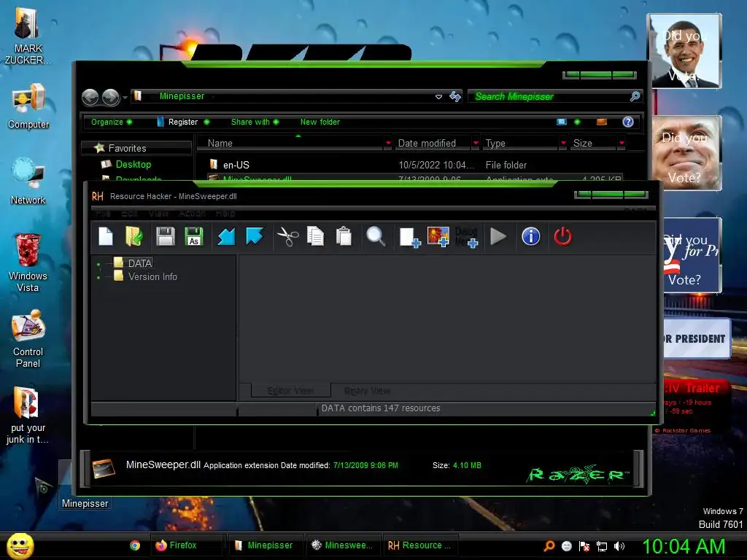Image resolution: width=747 pixels, height=560 pixels.
Task: Open the Control Panel desktop icon
Action: (28, 338)
